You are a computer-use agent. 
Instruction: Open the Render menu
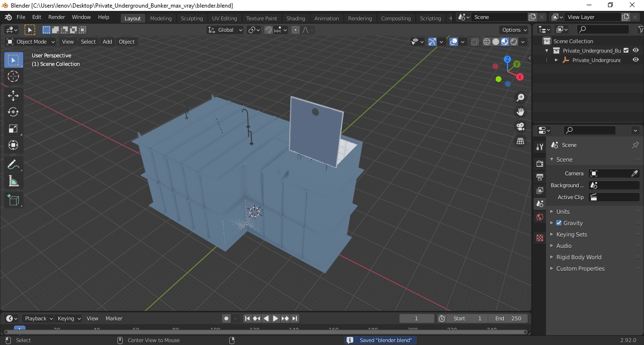[56, 17]
